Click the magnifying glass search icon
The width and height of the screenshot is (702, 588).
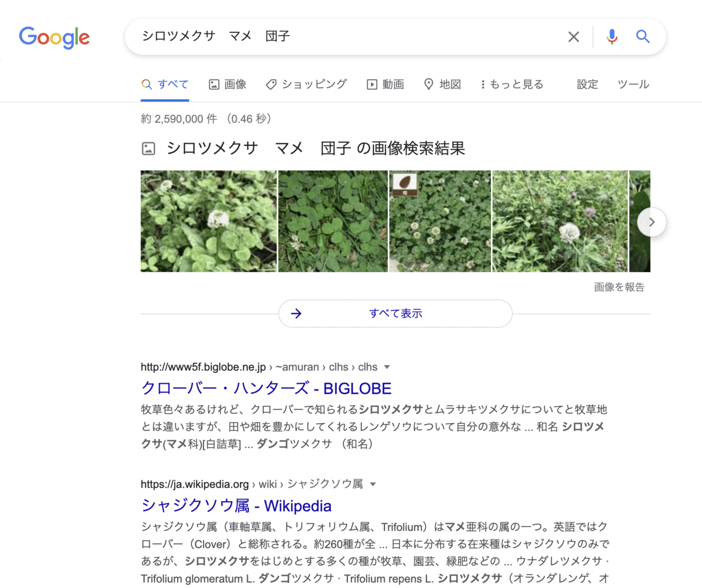tap(642, 36)
